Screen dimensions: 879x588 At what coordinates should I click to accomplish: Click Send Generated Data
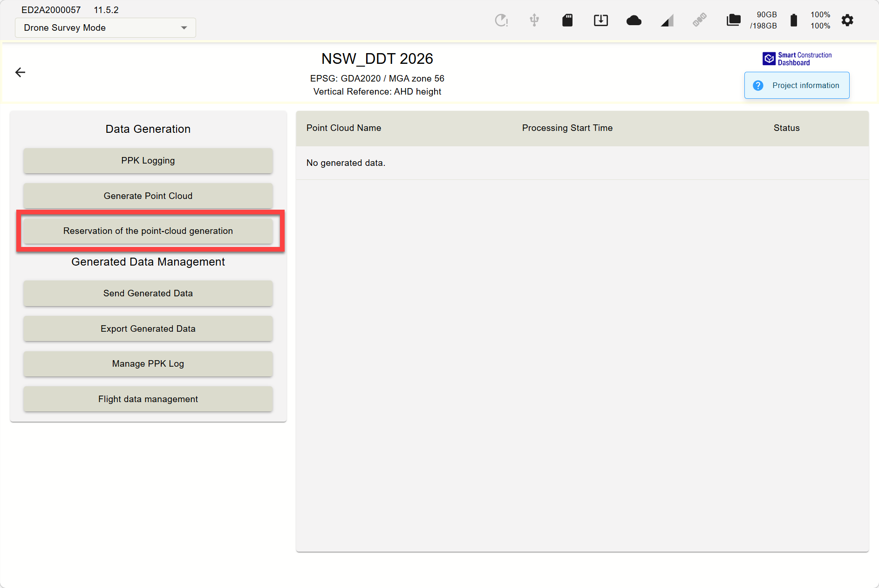coord(148,294)
